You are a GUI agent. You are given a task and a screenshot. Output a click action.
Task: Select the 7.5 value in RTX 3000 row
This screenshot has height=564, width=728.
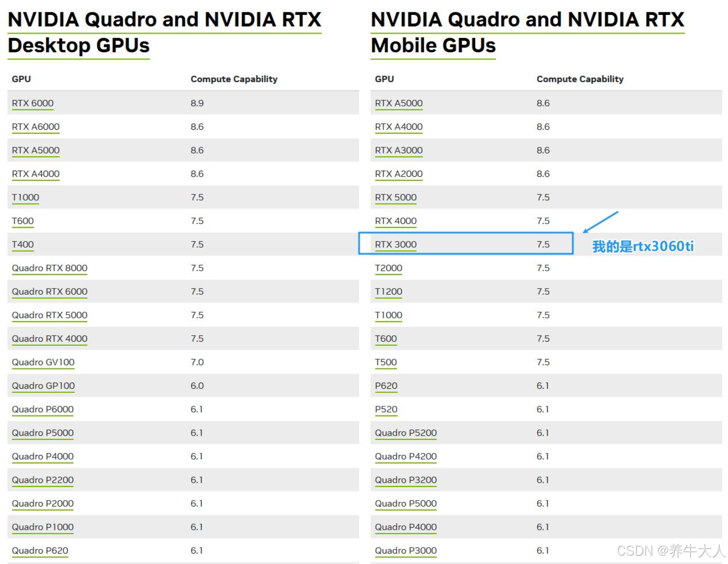click(543, 244)
